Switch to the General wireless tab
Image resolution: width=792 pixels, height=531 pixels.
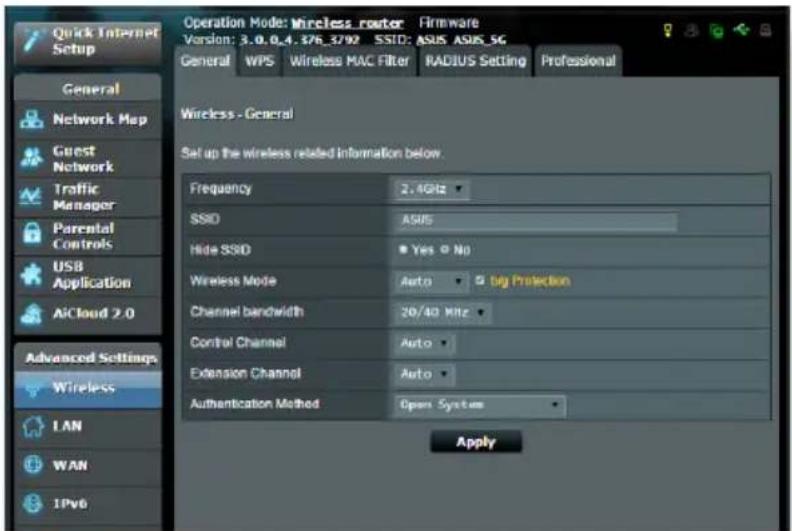click(205, 61)
